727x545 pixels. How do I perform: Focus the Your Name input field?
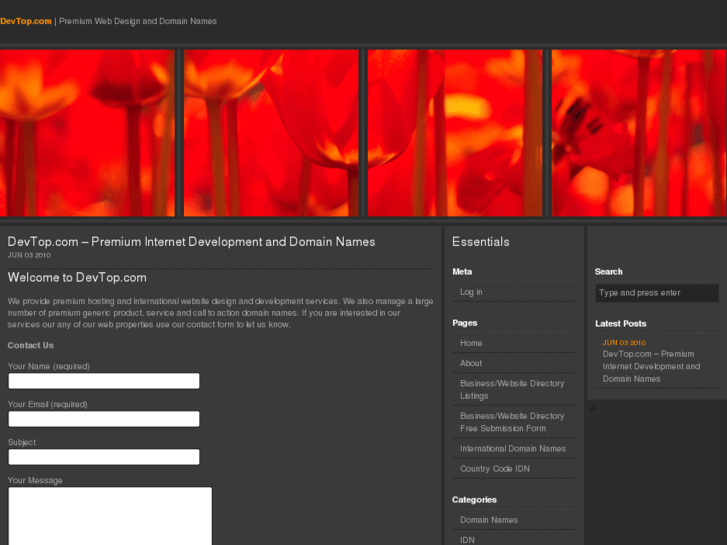click(x=104, y=381)
